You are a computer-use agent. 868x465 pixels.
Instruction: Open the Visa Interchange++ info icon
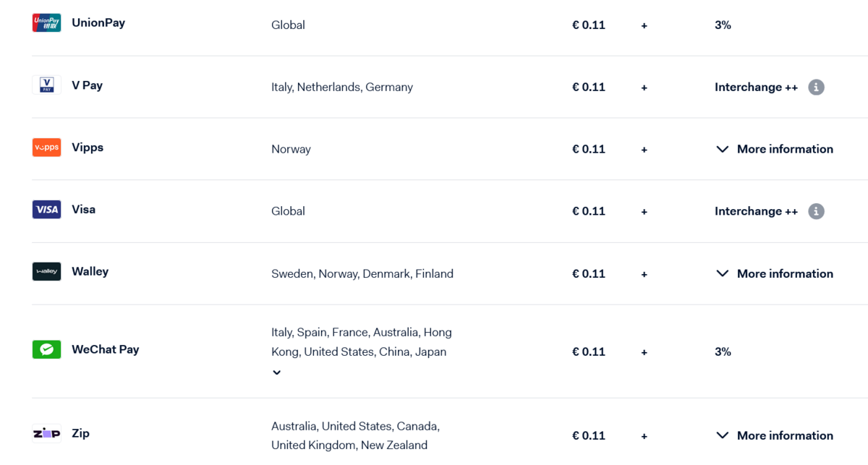point(816,211)
